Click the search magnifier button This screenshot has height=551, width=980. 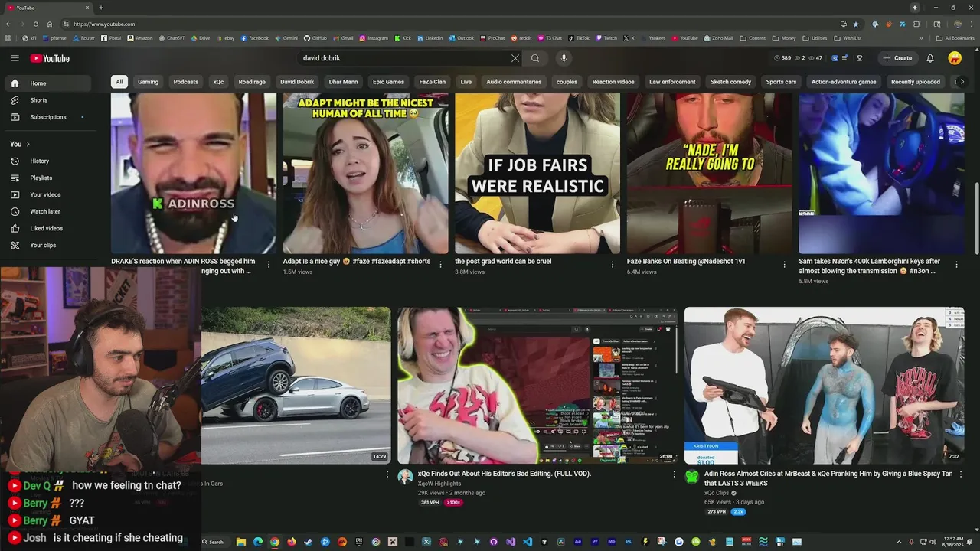(535, 58)
